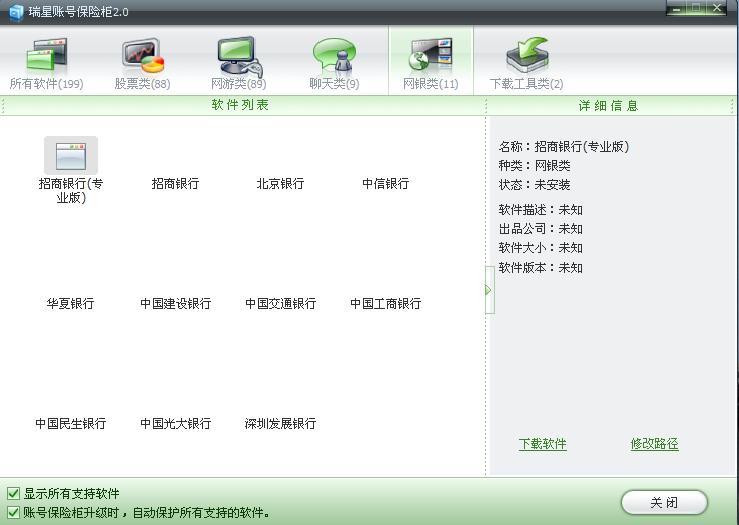
Task: Click the 软件列表 panel header
Action: (x=240, y=105)
